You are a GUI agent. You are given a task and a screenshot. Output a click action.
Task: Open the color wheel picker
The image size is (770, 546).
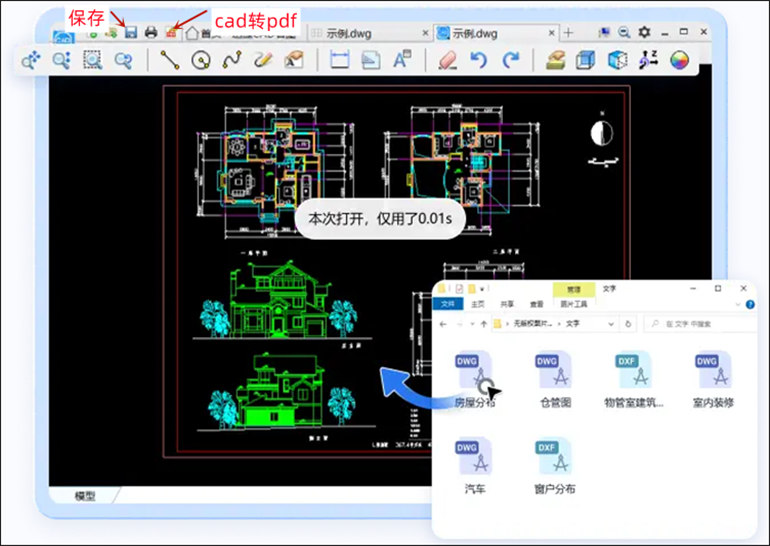680,60
